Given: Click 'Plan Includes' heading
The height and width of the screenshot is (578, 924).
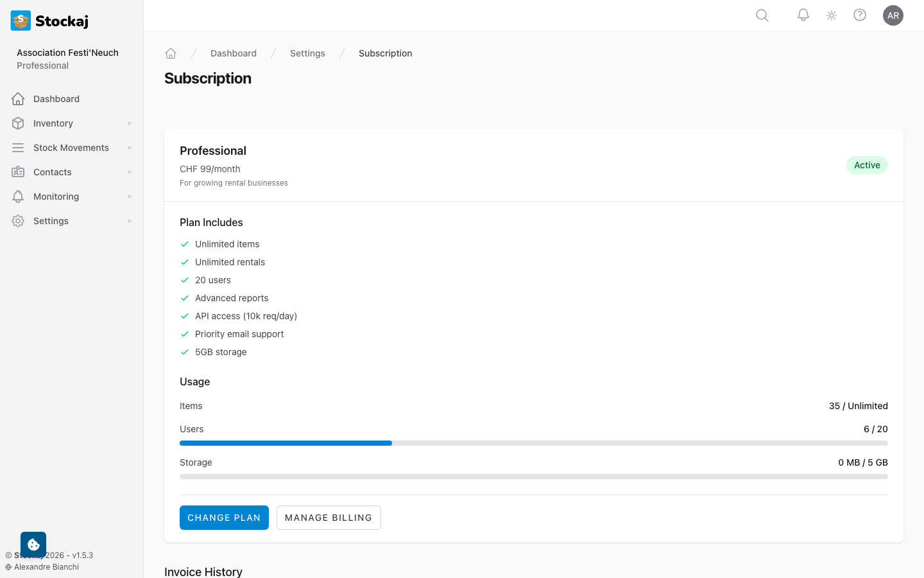Looking at the screenshot, I should (211, 222).
